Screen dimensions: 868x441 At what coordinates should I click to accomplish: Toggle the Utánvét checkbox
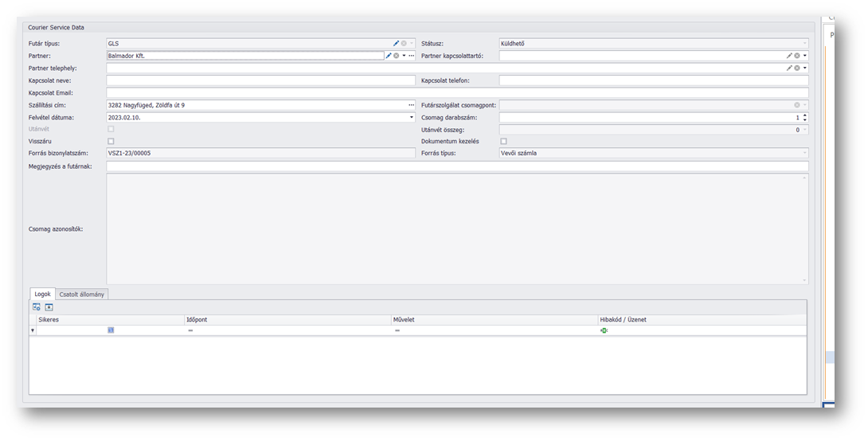click(x=111, y=129)
